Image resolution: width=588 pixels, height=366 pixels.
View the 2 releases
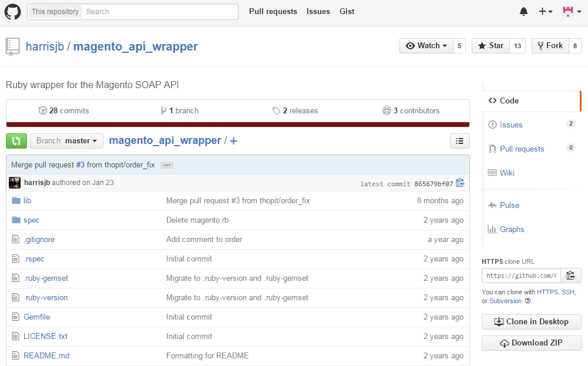tap(295, 110)
